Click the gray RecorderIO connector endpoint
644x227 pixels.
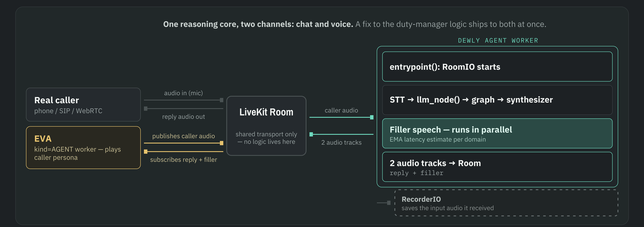click(x=389, y=203)
